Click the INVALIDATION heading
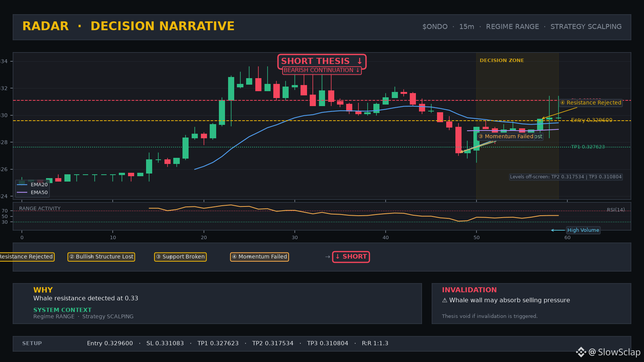The height and width of the screenshot is (362, 644). (469, 290)
